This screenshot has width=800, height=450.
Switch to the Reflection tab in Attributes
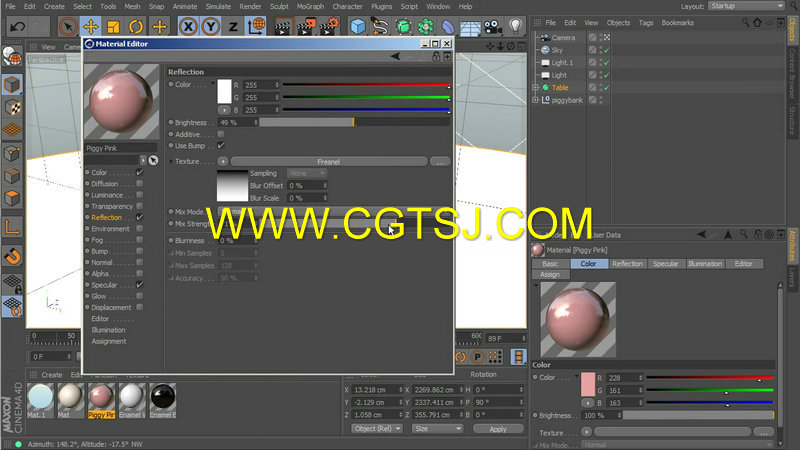[x=627, y=264]
